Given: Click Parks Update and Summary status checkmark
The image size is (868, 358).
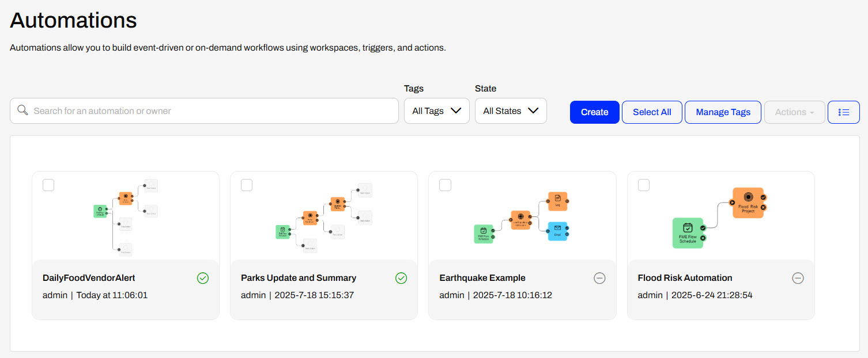Looking at the screenshot, I should [401, 279].
